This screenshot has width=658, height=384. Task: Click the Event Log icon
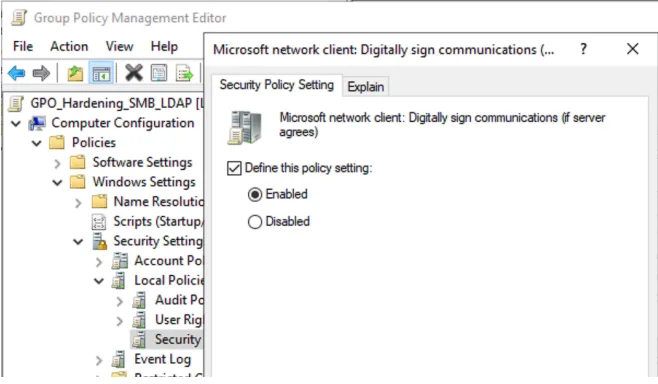tap(119, 360)
